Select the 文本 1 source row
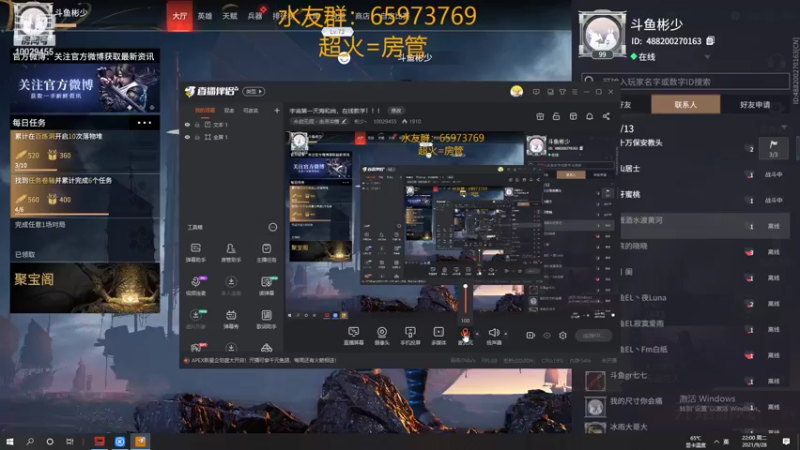Image resolution: width=800 pixels, height=450 pixels. (232, 124)
